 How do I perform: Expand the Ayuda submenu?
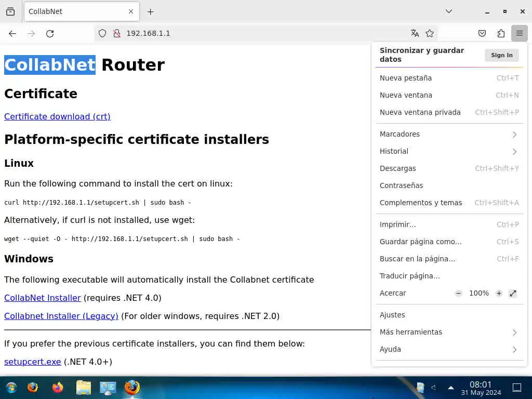click(449, 349)
